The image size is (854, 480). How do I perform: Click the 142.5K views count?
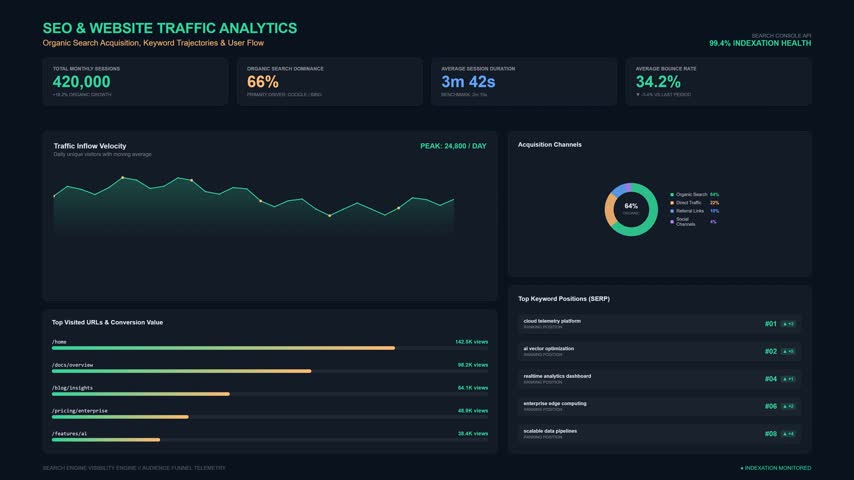tap(472, 342)
